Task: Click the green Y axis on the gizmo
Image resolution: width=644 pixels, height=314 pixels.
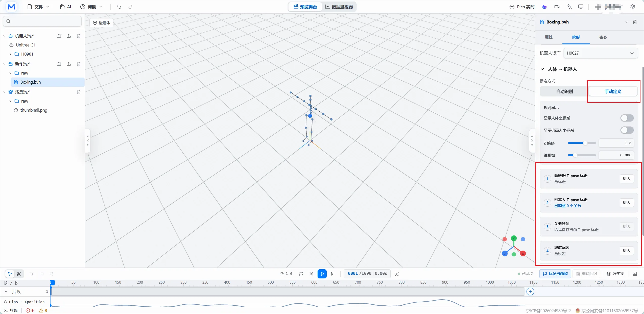Action: pos(514,238)
